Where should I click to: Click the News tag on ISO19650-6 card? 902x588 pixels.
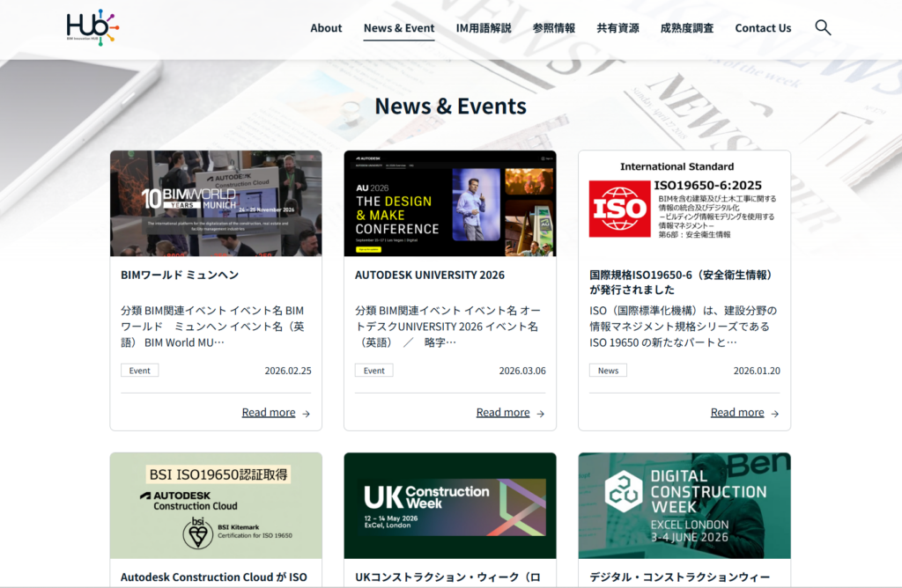click(608, 371)
